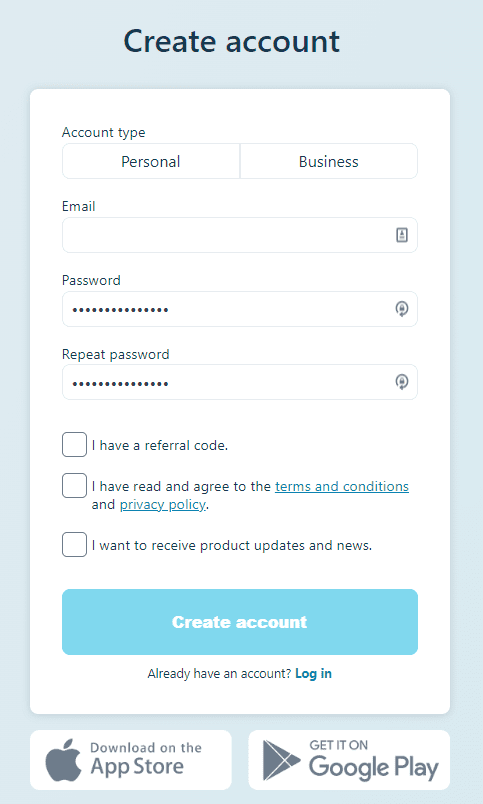Viewport: 483px width, 804px height.
Task: Select the Personal account type
Action: coord(151,162)
